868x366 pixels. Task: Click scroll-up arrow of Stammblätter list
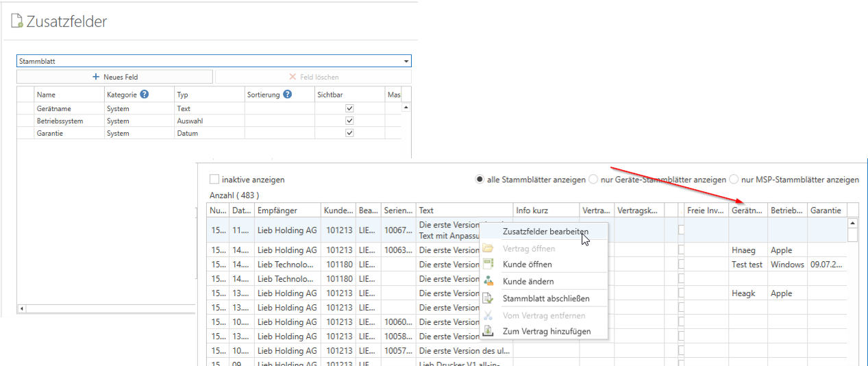(x=853, y=223)
